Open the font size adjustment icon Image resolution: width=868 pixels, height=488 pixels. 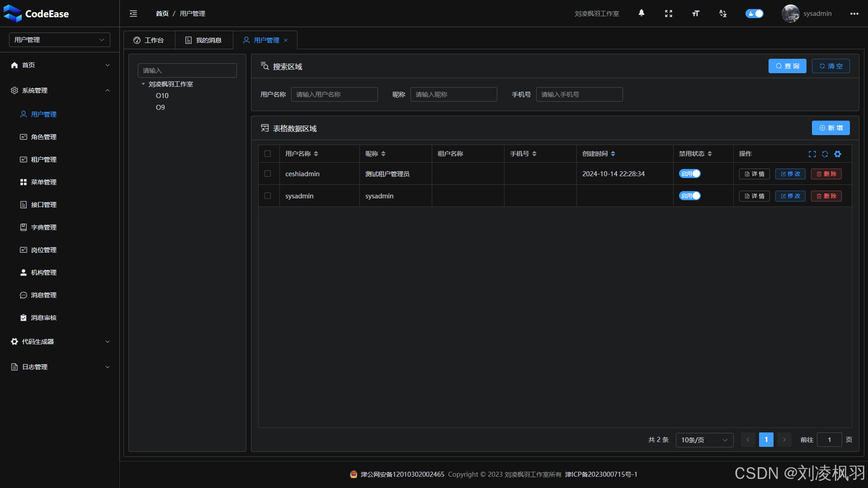[x=695, y=14]
